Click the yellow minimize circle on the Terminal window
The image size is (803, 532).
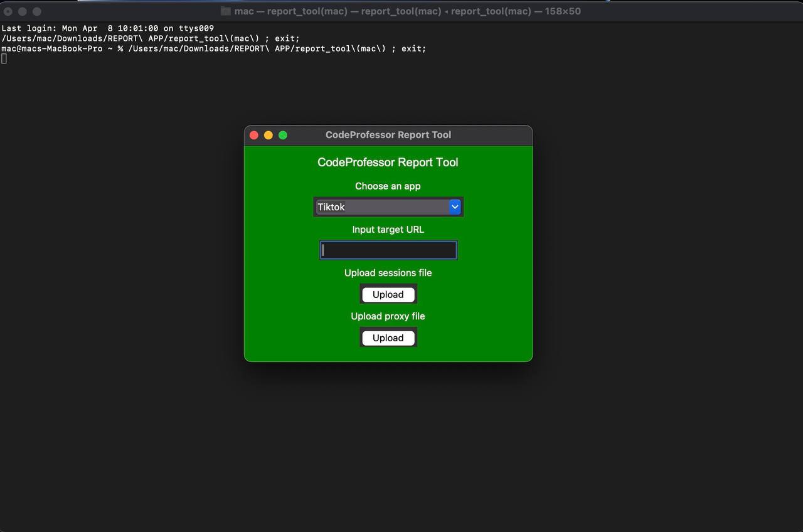(23, 11)
